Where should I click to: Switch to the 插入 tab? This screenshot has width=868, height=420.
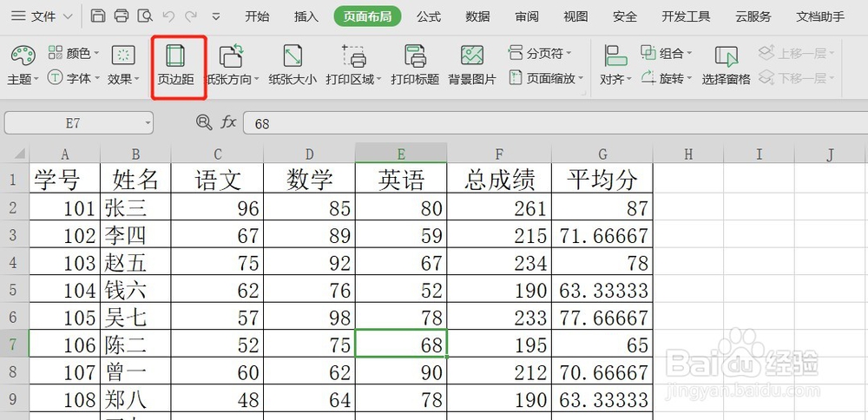306,16
